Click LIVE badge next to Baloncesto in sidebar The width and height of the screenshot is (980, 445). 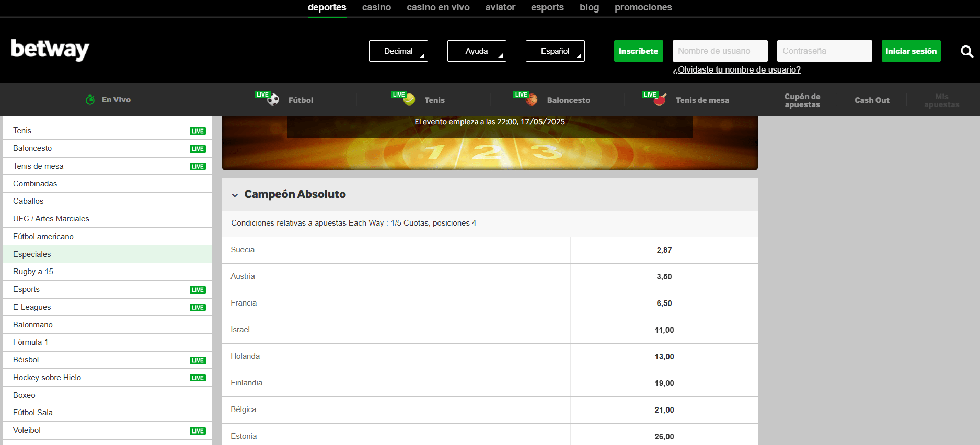click(198, 149)
